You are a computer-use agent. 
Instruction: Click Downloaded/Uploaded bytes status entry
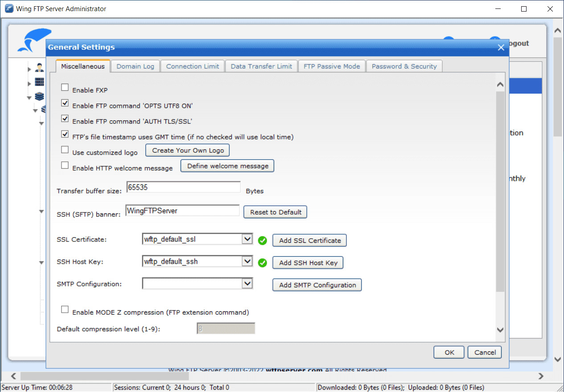click(x=401, y=388)
